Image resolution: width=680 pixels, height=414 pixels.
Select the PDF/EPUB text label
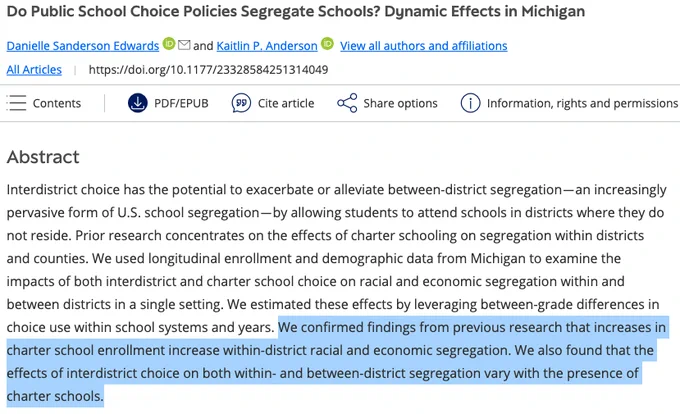[x=181, y=103]
